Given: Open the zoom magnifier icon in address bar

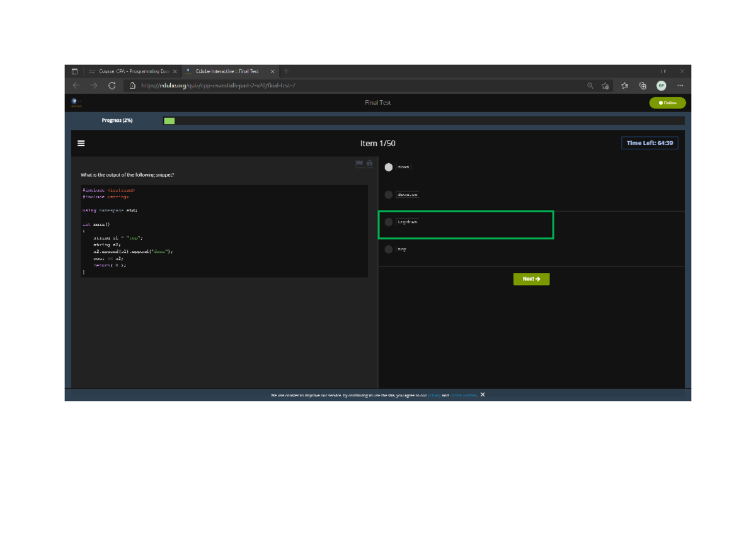Looking at the screenshot, I should pyautogui.click(x=590, y=86).
